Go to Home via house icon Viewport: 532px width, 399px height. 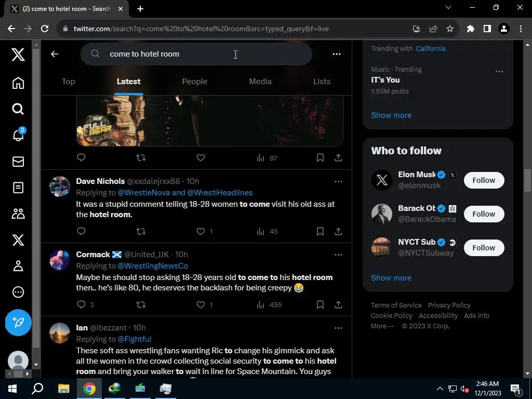[x=18, y=83]
